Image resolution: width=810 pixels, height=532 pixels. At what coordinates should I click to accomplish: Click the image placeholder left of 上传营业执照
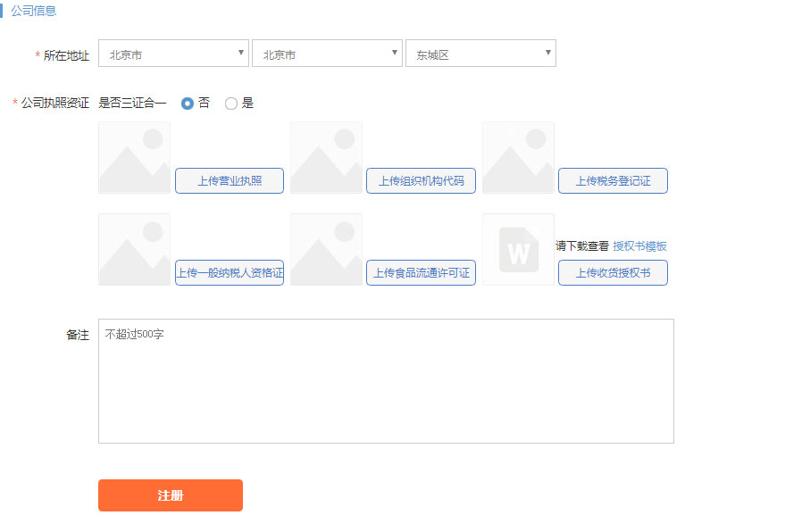pyautogui.click(x=134, y=158)
